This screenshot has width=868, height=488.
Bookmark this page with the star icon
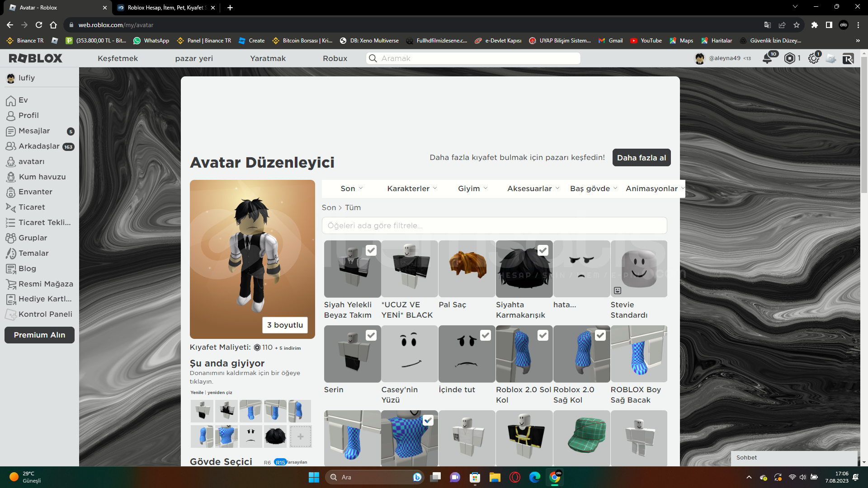tap(797, 25)
